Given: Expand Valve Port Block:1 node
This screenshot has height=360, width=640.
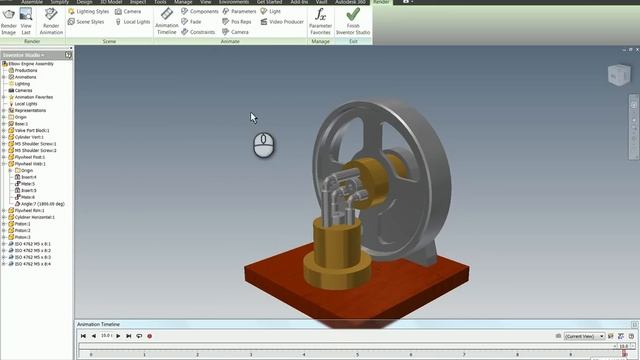Looking at the screenshot, I should [4, 131].
